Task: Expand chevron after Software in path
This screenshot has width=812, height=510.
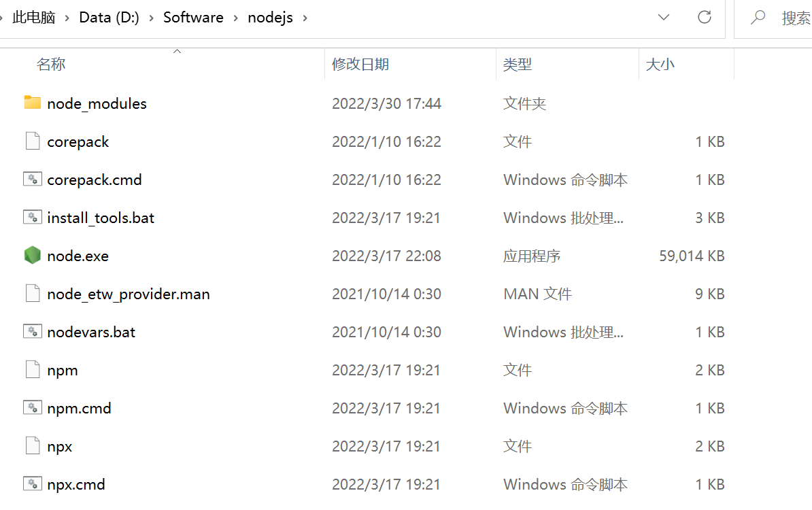Action: point(235,18)
